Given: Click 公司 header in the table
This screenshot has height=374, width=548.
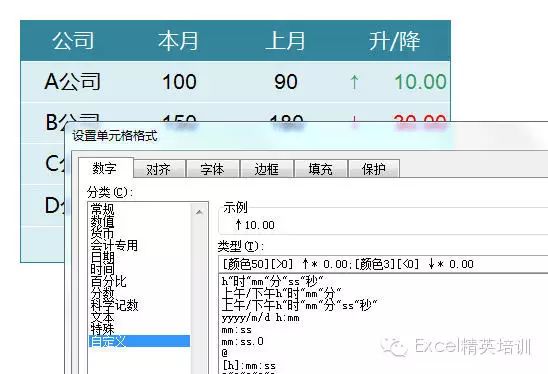Looking at the screenshot, I should pos(73,41).
